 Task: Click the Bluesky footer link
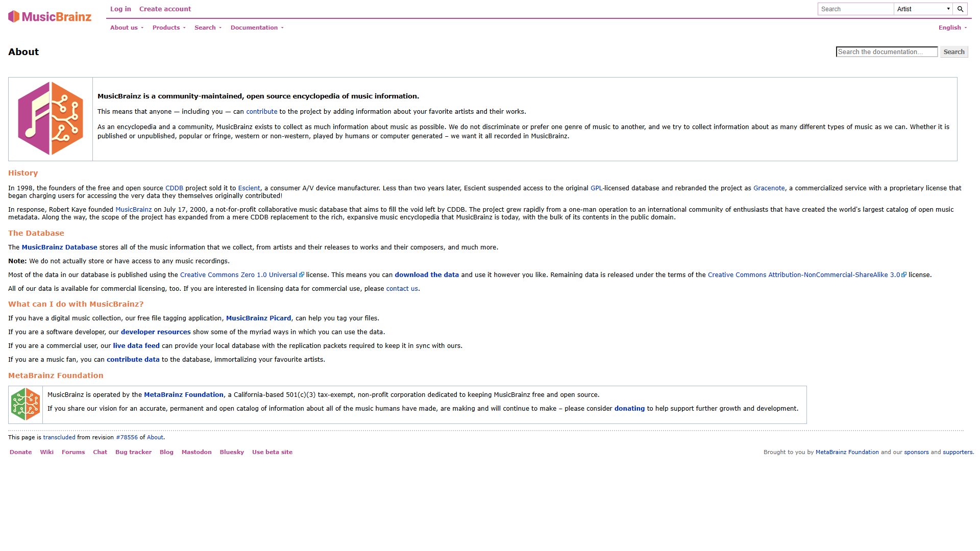232,453
